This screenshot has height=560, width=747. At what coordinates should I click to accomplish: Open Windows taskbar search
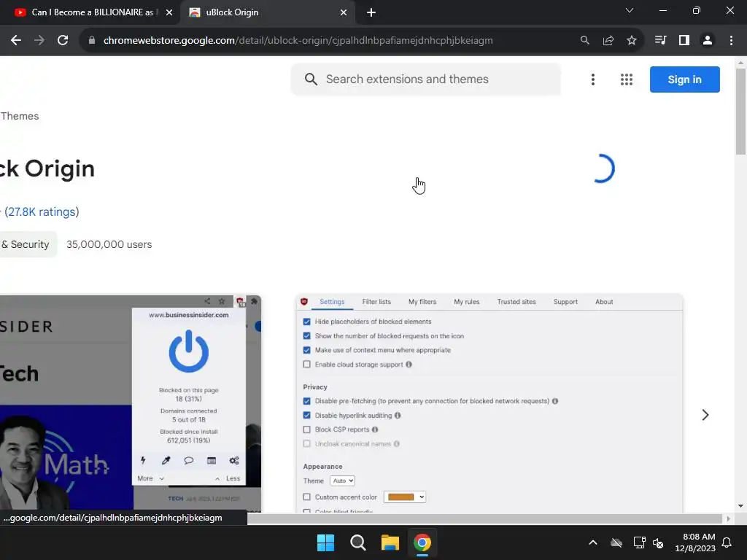[x=357, y=542]
